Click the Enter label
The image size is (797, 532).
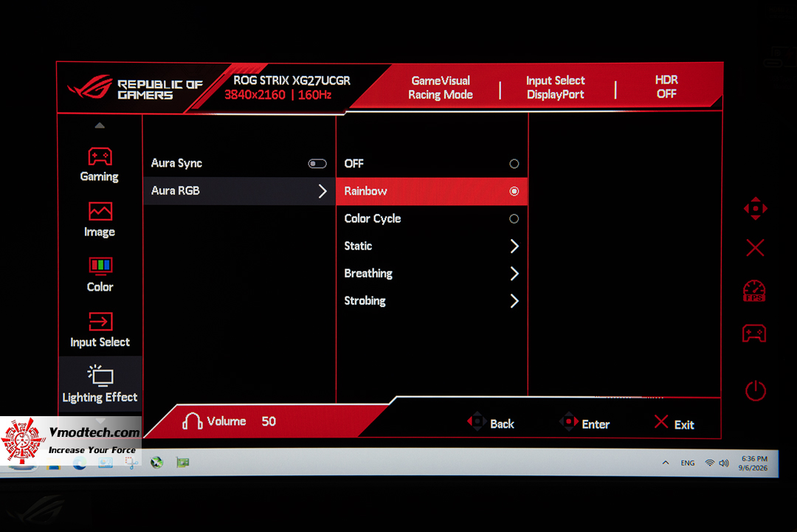[596, 424]
